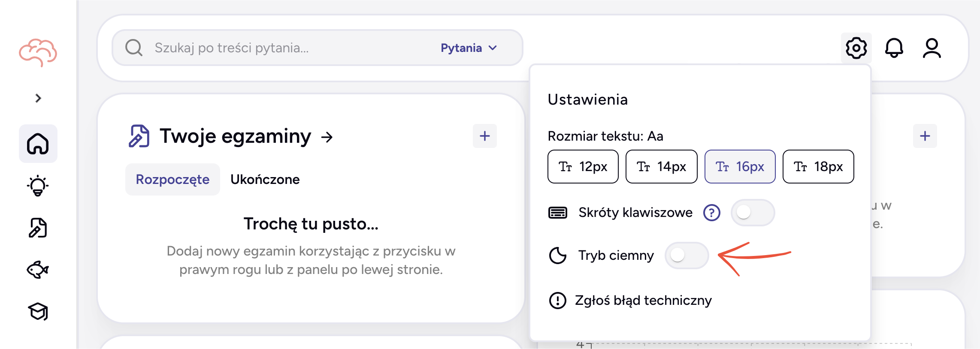The image size is (980, 349).
Task: Focus the question search field
Action: (318, 48)
